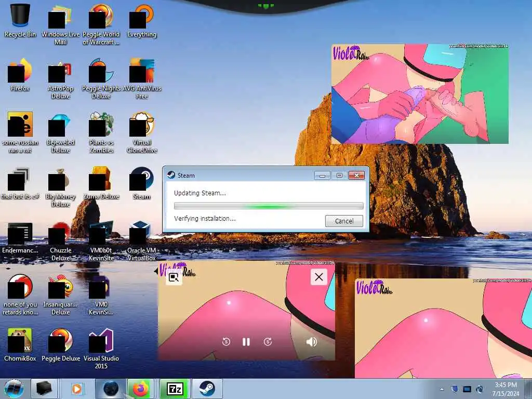
Task: Click the black box taskbar icon
Action: [44, 389]
